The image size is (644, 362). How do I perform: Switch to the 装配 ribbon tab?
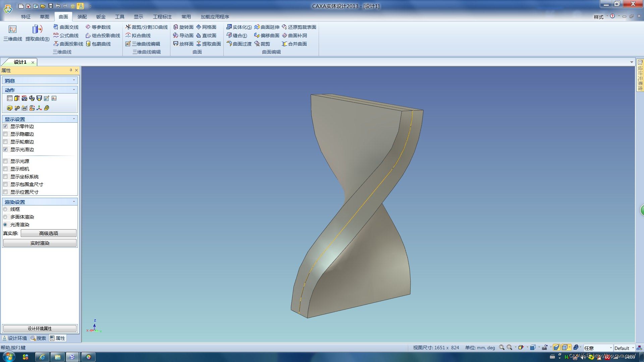[82, 17]
